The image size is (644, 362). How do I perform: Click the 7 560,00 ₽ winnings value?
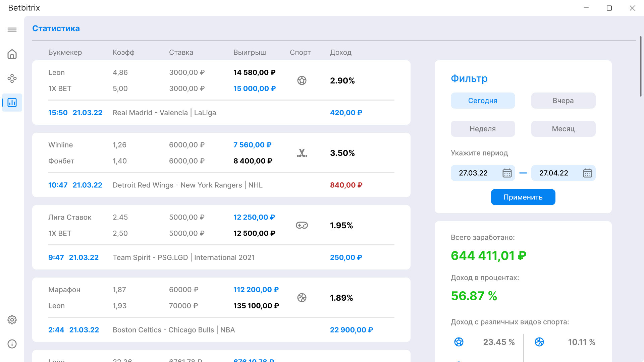coord(253,145)
